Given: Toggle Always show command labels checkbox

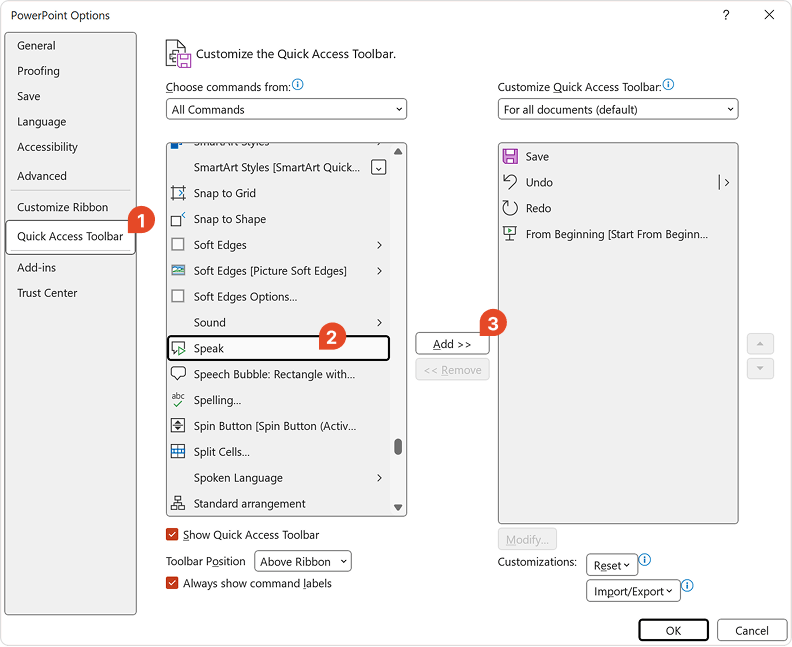Looking at the screenshot, I should click(172, 583).
